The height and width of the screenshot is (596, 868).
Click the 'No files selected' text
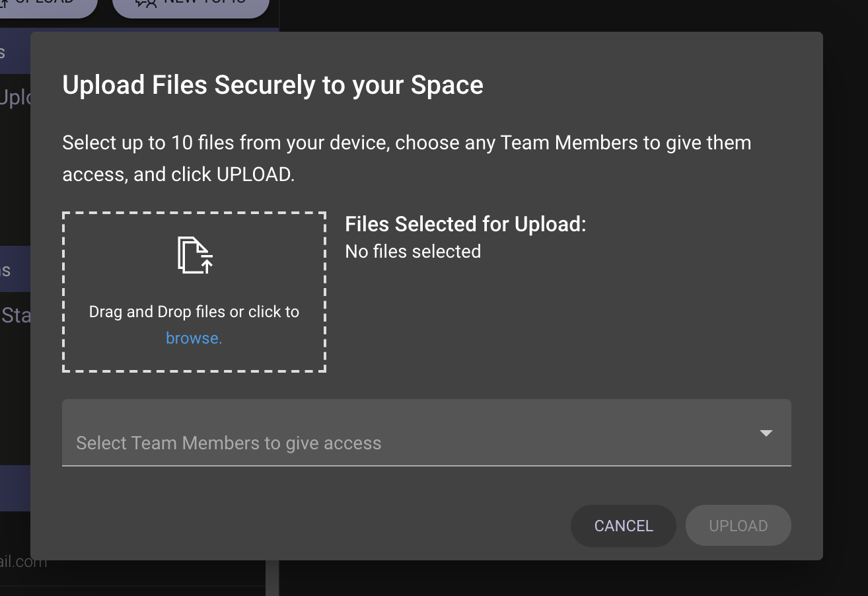tap(413, 252)
